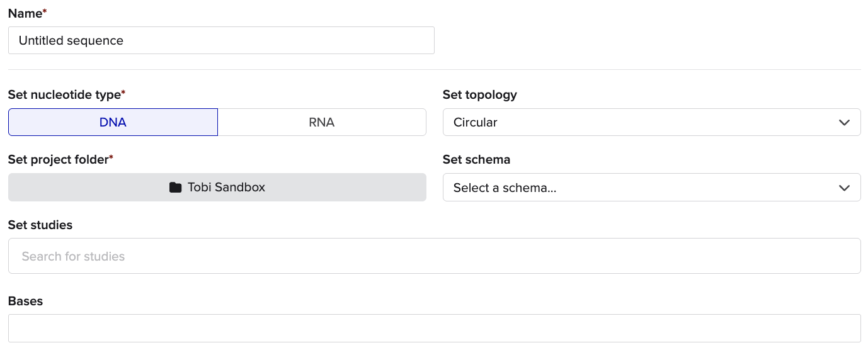
Task: Click the red asterisk next to Name
Action: point(45,11)
